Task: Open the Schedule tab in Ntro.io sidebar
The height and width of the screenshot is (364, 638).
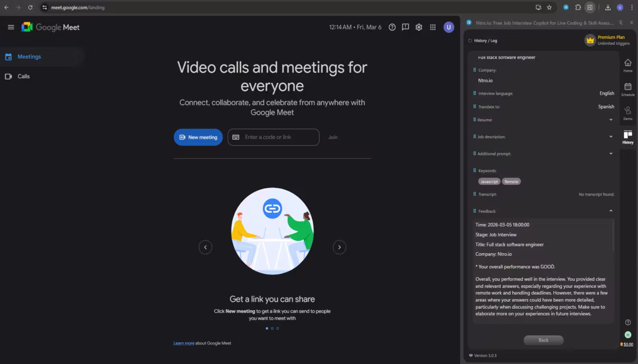Action: (628, 89)
